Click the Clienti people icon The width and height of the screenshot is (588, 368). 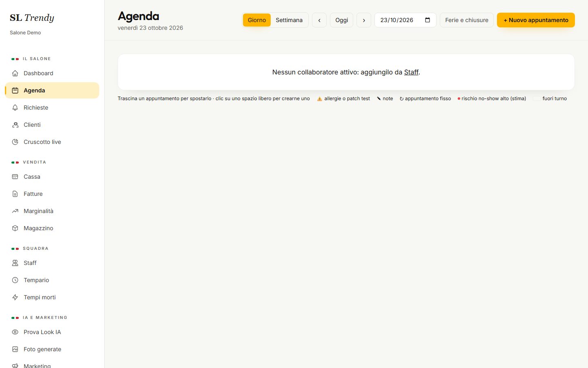tap(15, 125)
